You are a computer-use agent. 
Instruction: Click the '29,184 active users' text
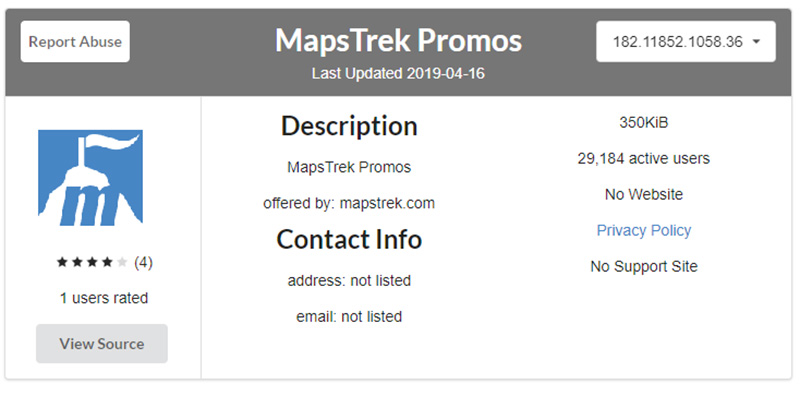(x=643, y=159)
